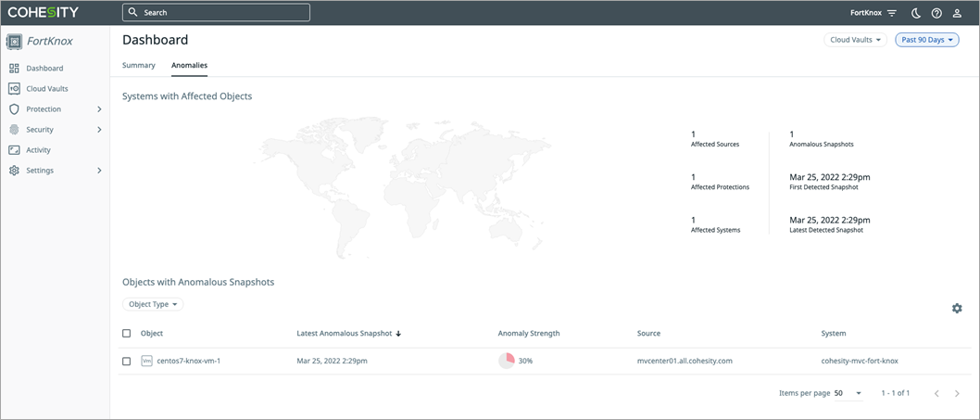The width and height of the screenshot is (980, 420).
Task: Click the sort arrow on Latest Anomalous Snapshot
Action: (x=398, y=334)
